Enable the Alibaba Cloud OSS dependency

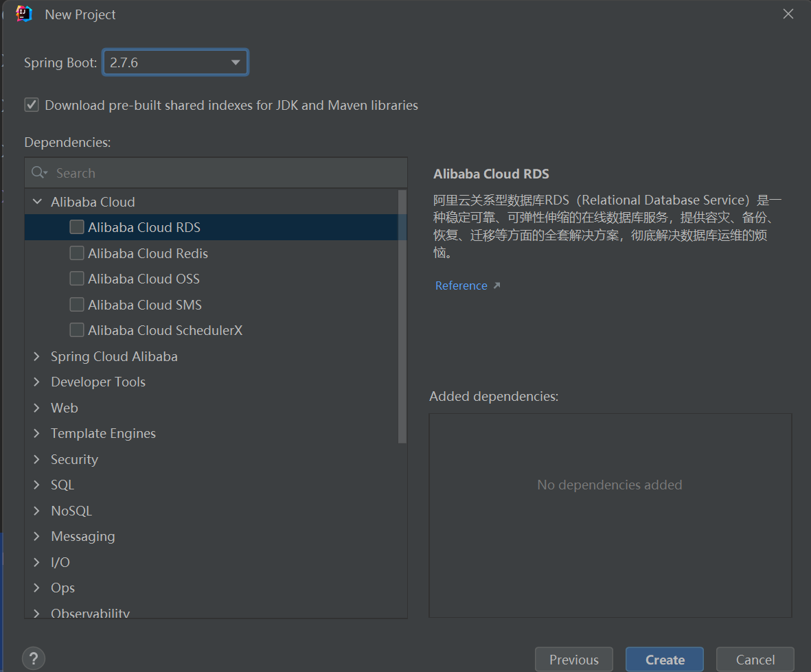coord(77,279)
